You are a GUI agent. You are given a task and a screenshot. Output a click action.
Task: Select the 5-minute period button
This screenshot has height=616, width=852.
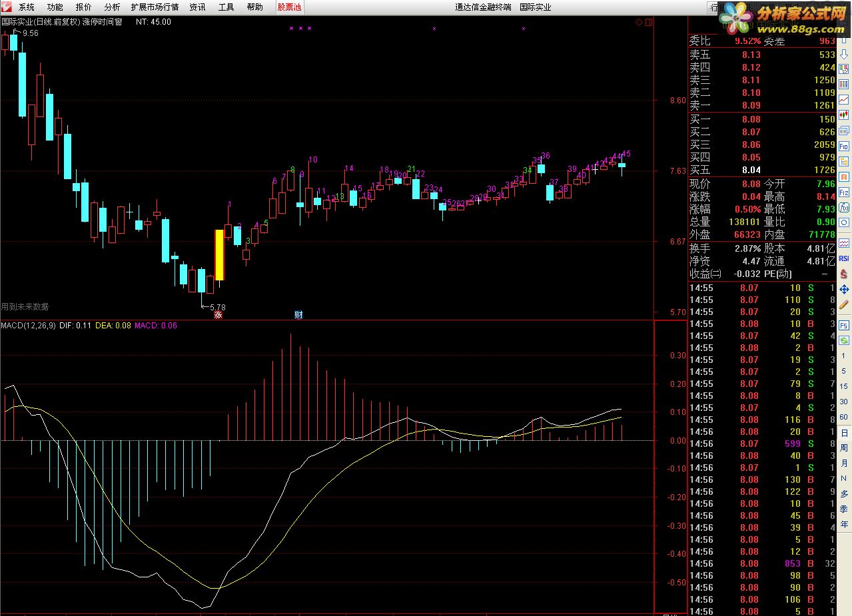pyautogui.click(x=844, y=371)
